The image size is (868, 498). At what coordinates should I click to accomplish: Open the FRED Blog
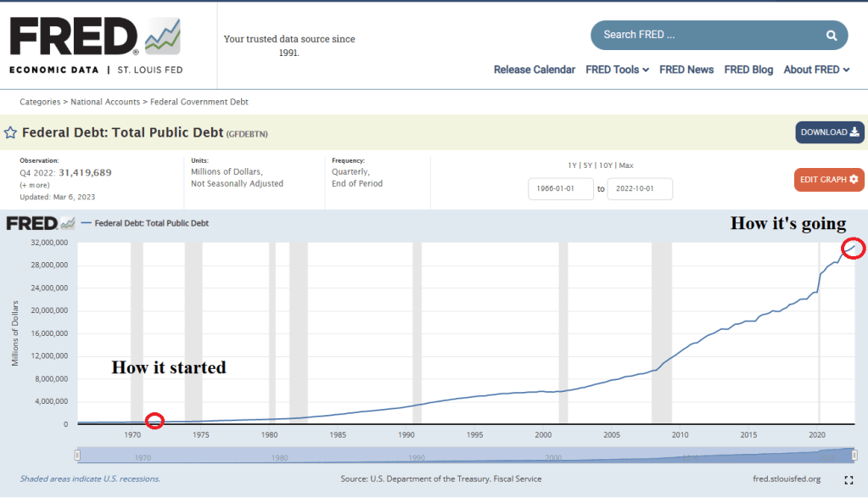(x=748, y=70)
